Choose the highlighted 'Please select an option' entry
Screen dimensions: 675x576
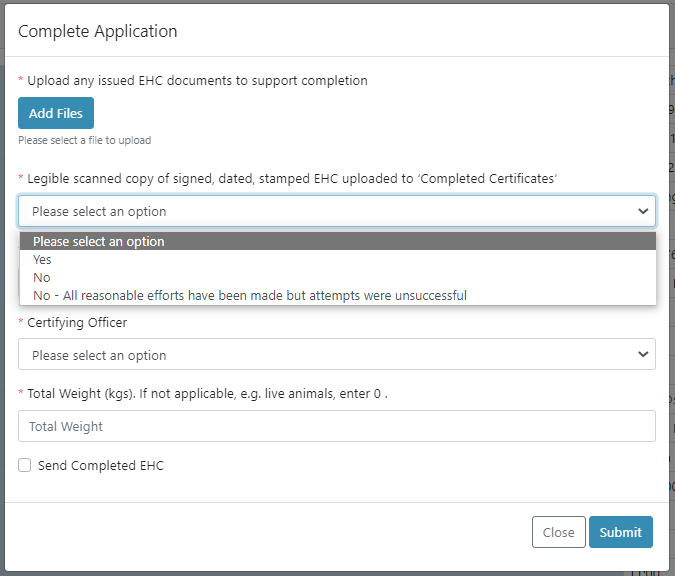point(338,241)
